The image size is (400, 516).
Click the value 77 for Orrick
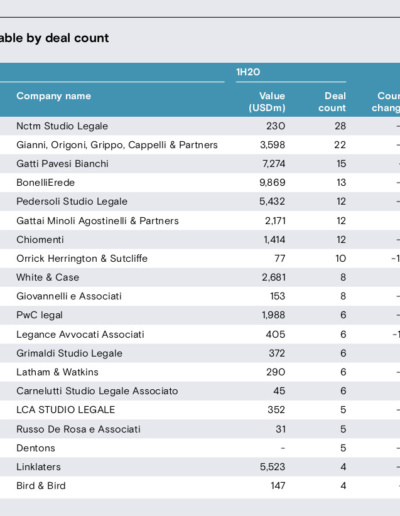click(280, 258)
